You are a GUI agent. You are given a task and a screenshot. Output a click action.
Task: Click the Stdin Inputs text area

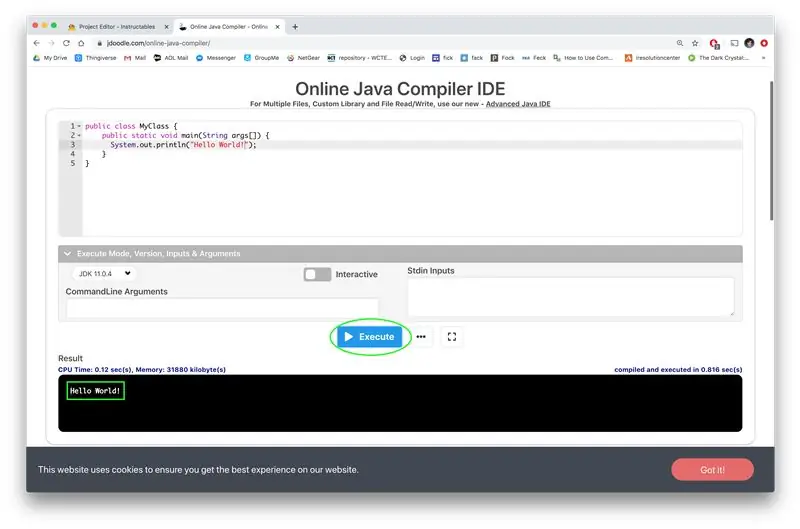click(x=571, y=297)
